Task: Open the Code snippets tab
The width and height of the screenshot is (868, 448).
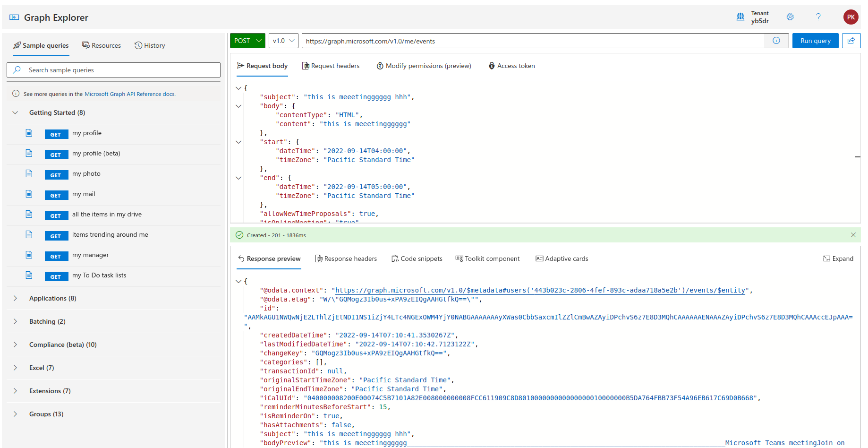Action: coord(417,258)
